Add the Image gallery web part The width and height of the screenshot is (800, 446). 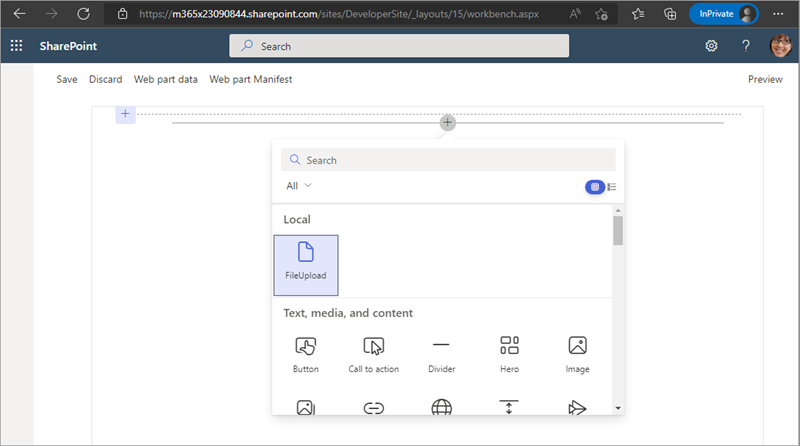click(x=306, y=407)
